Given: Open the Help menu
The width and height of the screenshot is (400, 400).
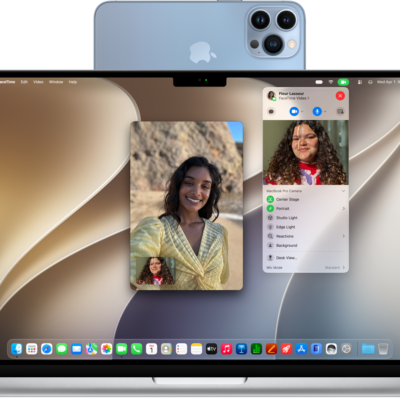Looking at the screenshot, I should pos(73,82).
